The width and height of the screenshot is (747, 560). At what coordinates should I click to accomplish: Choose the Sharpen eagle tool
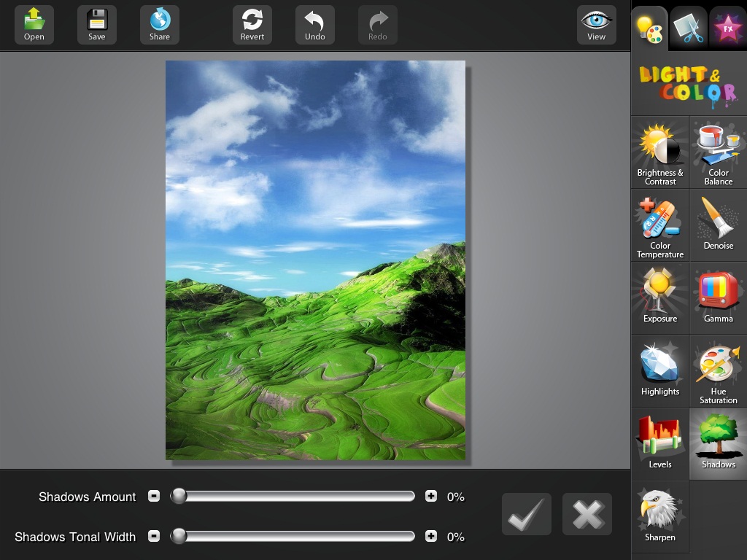[659, 517]
